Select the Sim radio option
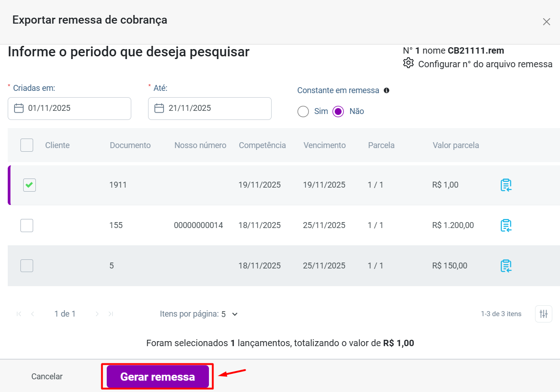 pyautogui.click(x=303, y=111)
